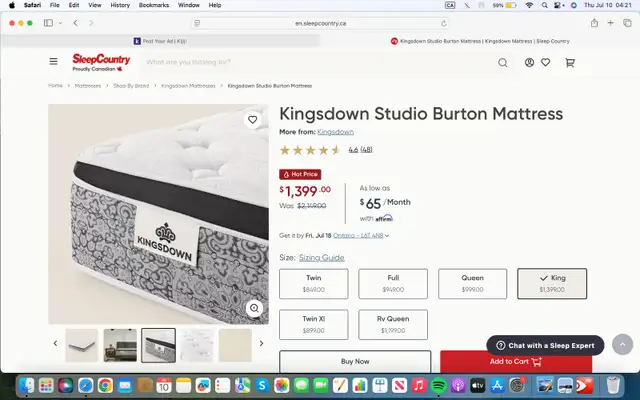
Task: Select the Rv Queen size option
Action: coord(393,324)
